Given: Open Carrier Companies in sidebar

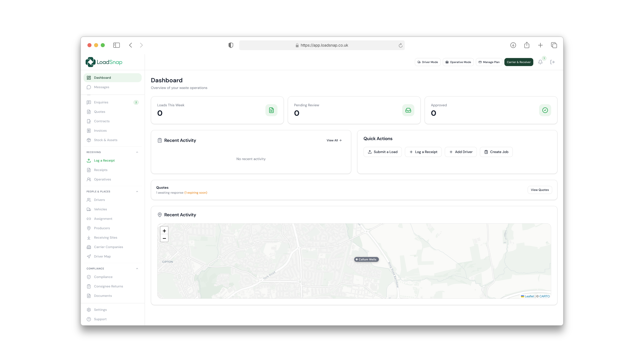Looking at the screenshot, I should coord(113,247).
